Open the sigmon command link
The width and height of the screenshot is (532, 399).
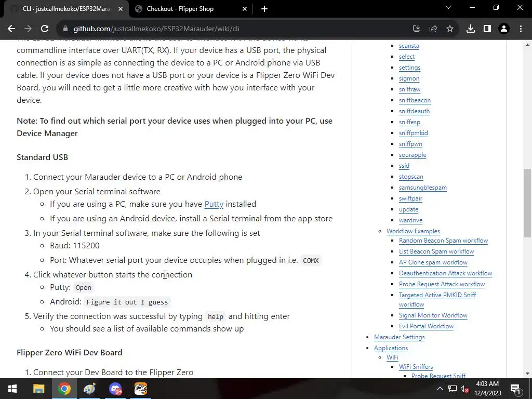tap(409, 78)
